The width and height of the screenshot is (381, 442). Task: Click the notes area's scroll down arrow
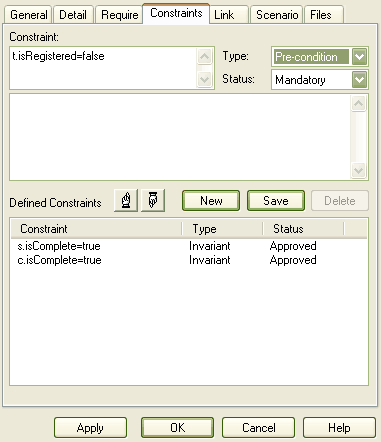359,171
